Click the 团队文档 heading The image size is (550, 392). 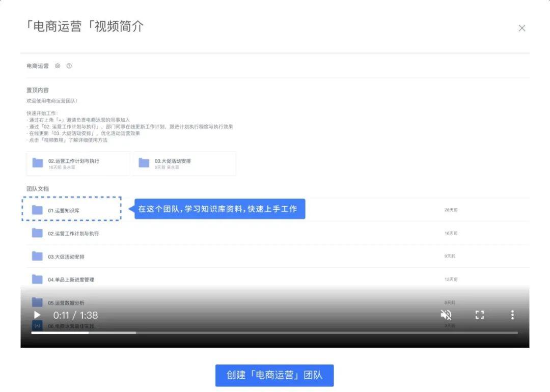[38, 189]
